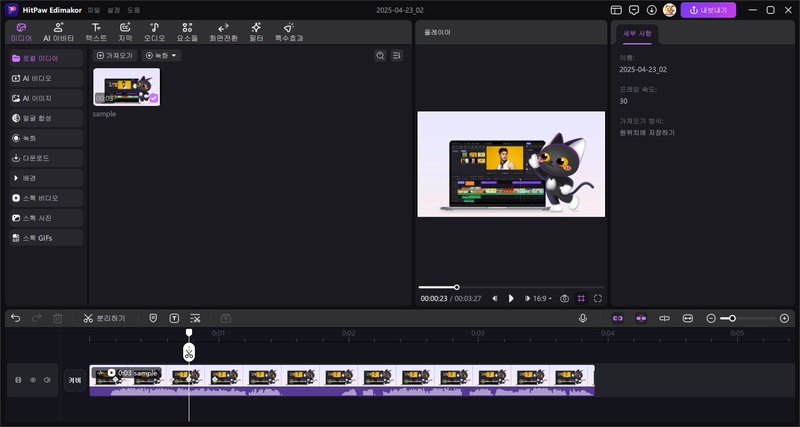
Task: Click the media search icon
Action: tap(380, 56)
